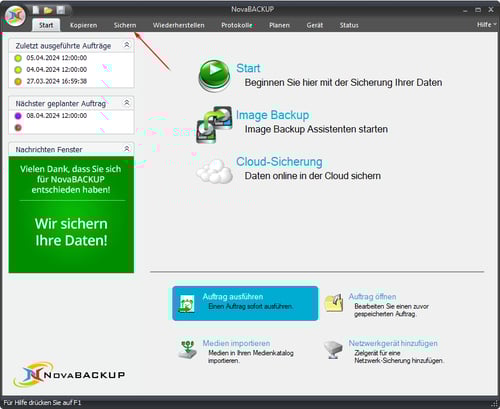Click status dot beside 27.03.2024 16:59:38
The image size is (500, 409).
18,81
